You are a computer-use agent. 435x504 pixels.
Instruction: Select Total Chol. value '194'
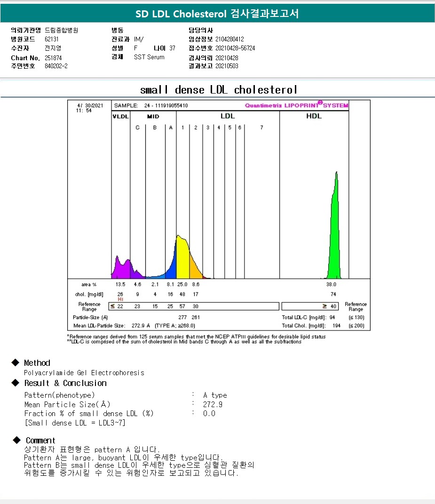pos(336,326)
